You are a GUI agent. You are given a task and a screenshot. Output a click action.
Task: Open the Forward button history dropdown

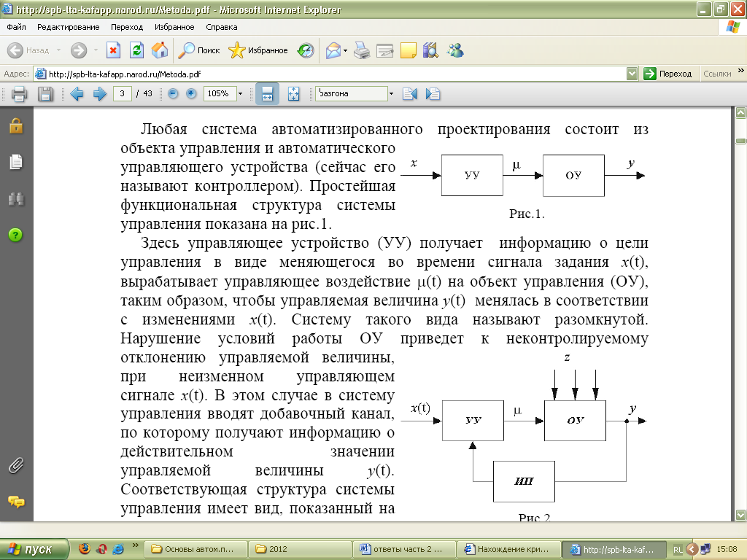pyautogui.click(x=96, y=50)
